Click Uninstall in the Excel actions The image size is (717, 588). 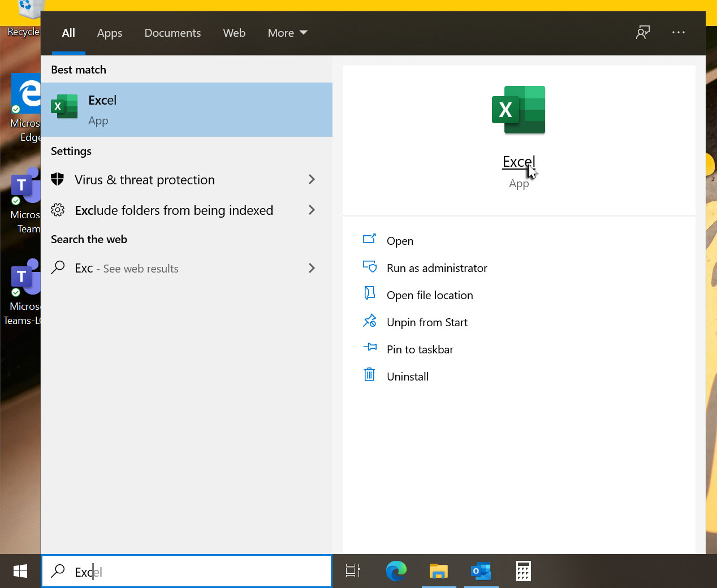coord(407,377)
